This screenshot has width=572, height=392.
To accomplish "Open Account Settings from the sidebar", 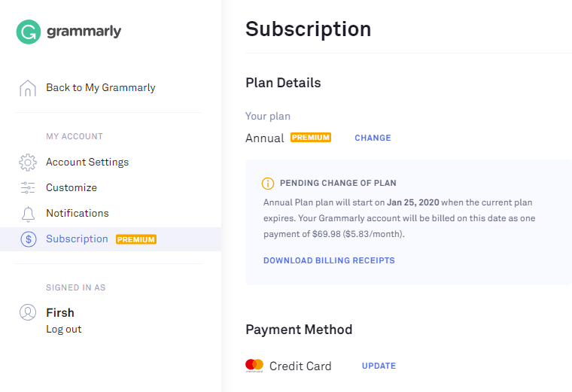I will [87, 162].
